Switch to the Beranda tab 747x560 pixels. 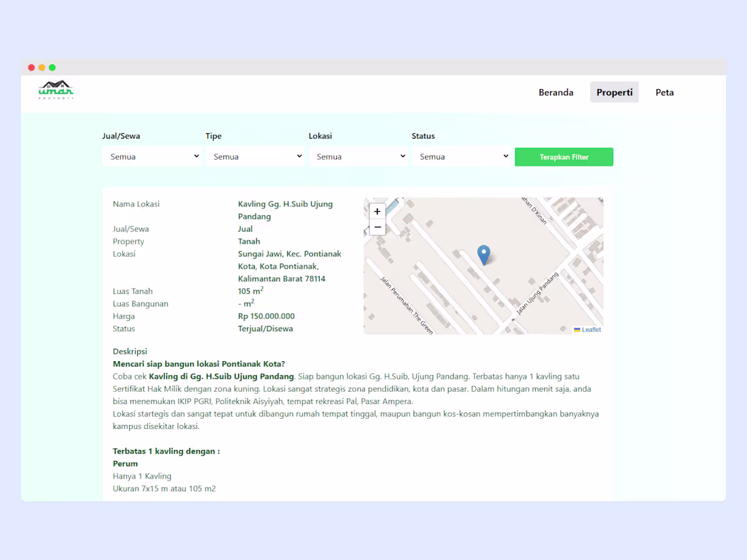coord(555,92)
